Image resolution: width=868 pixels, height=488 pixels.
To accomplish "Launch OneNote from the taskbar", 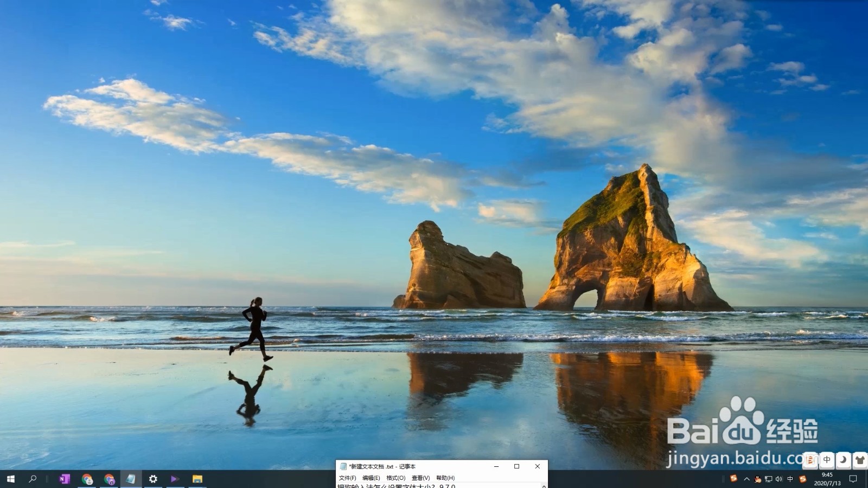I will coord(65,479).
